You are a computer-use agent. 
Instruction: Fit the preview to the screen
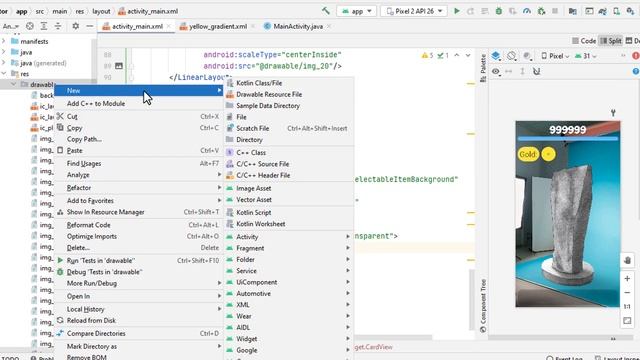[627, 321]
